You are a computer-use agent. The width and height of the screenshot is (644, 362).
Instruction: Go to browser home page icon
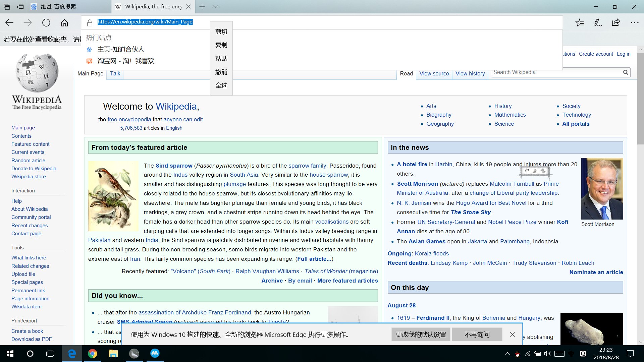tap(64, 23)
